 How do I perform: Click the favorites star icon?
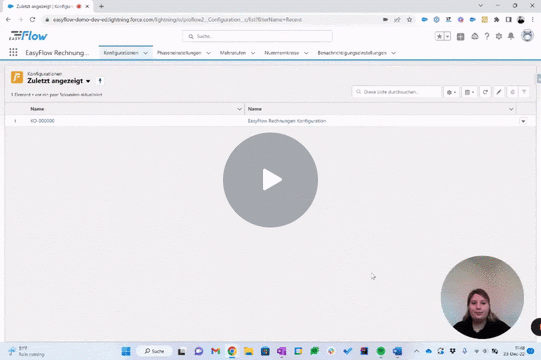tap(439, 36)
